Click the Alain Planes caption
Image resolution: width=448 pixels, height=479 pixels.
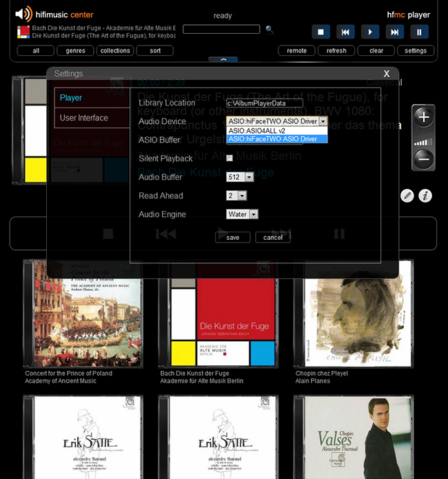coord(313,381)
